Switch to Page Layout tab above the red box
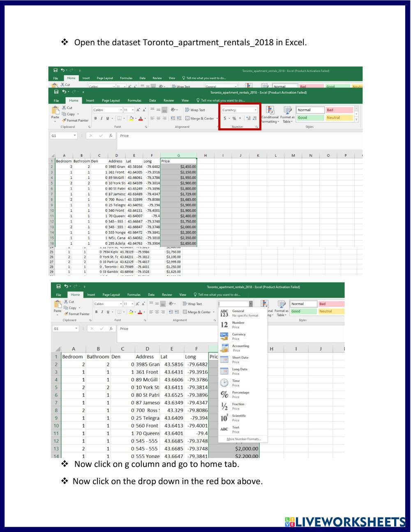 click(111, 100)
